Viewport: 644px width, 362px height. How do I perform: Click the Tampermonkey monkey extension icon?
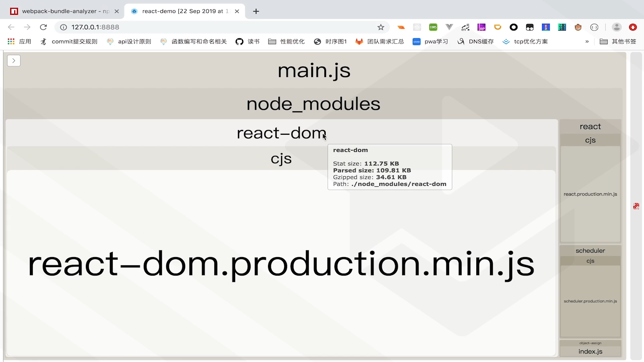578,27
